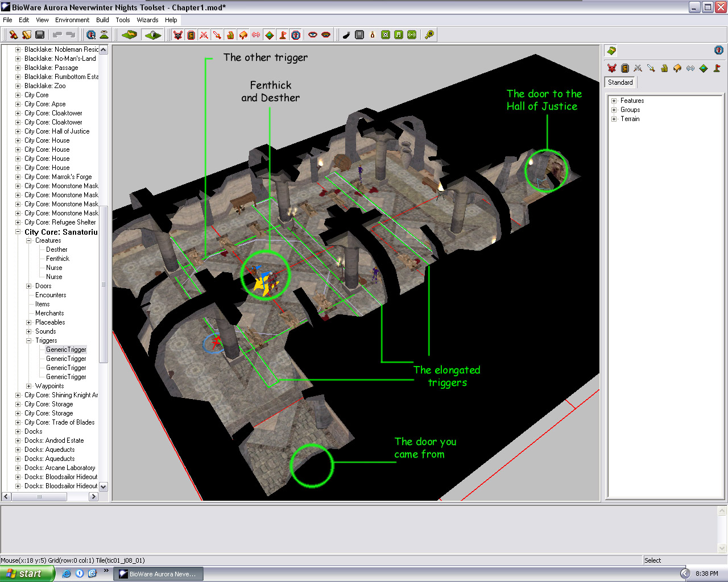Toggle placeables display with table icon
Screen dimensions: 728x582
pos(243,35)
